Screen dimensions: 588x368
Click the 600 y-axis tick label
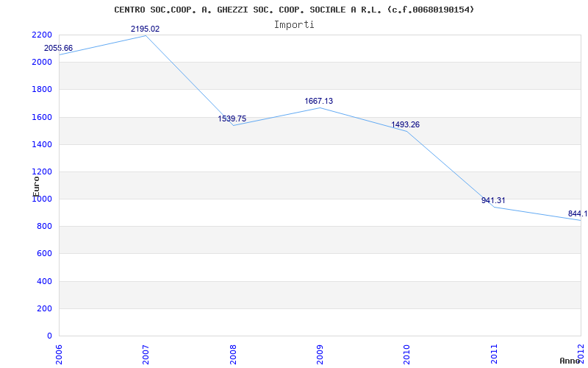(x=44, y=253)
